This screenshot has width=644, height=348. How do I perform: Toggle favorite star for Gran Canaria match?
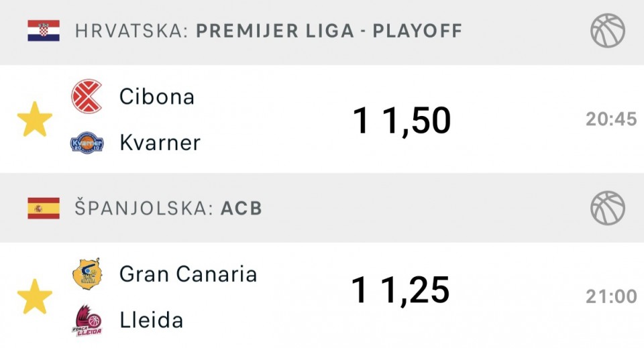point(35,296)
